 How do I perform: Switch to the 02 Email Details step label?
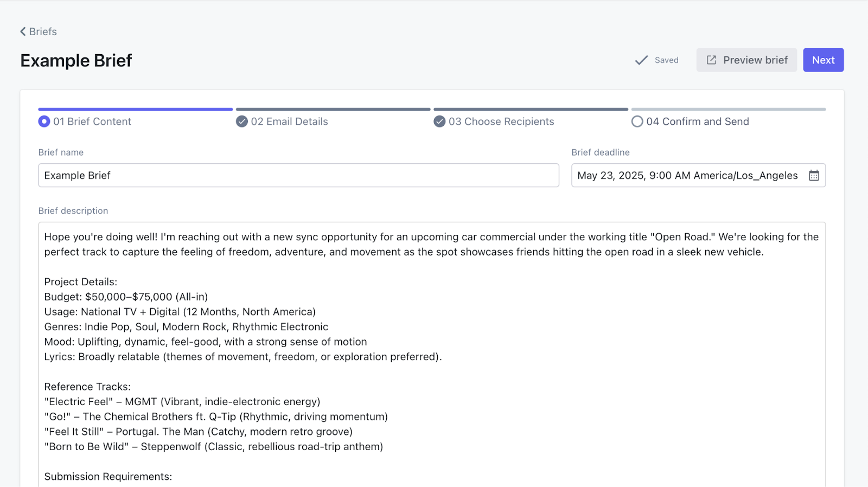[289, 121]
